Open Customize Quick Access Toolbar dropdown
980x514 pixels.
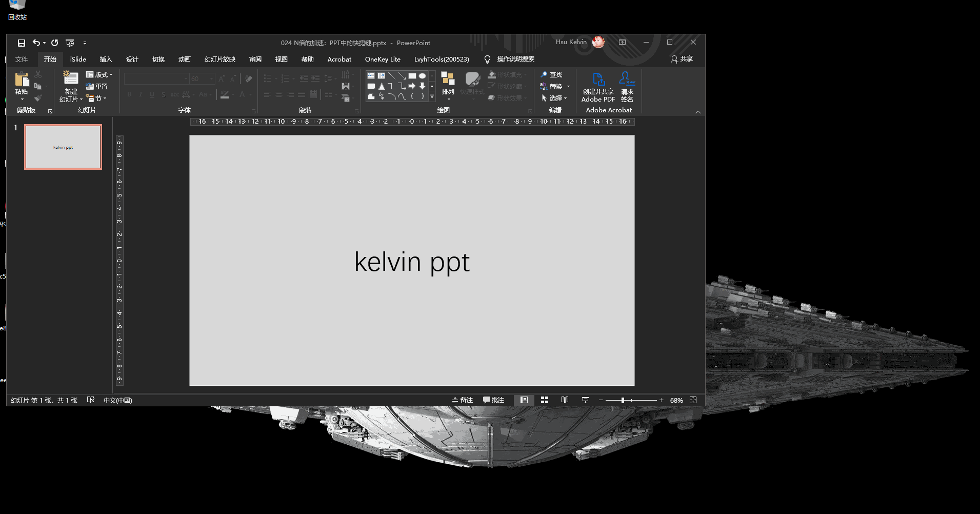click(x=85, y=43)
